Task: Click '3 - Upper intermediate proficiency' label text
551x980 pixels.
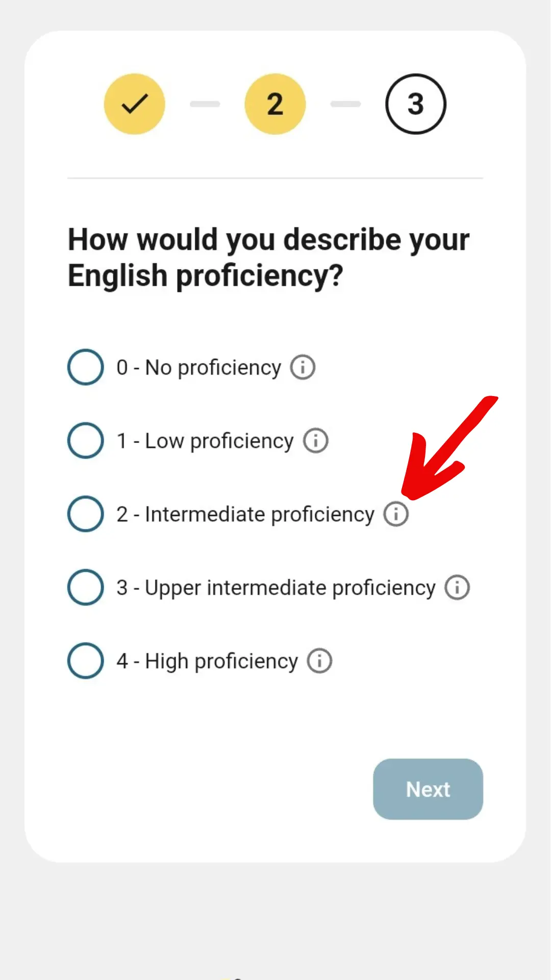Action: (276, 587)
